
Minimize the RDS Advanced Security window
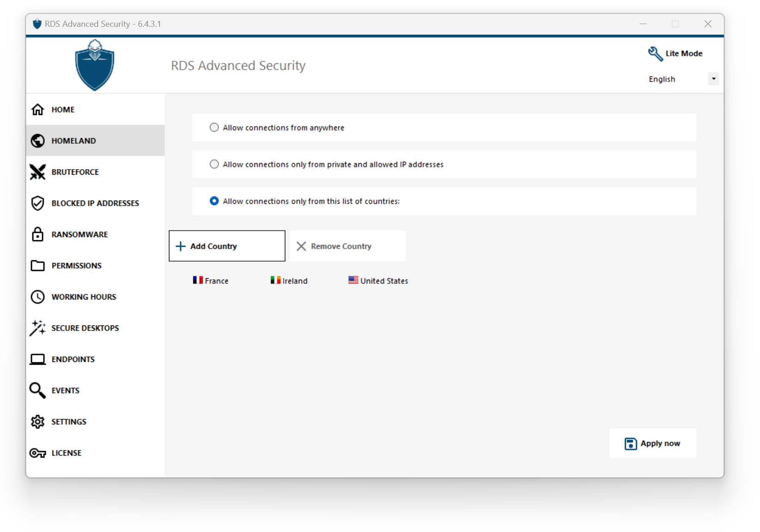coord(643,24)
